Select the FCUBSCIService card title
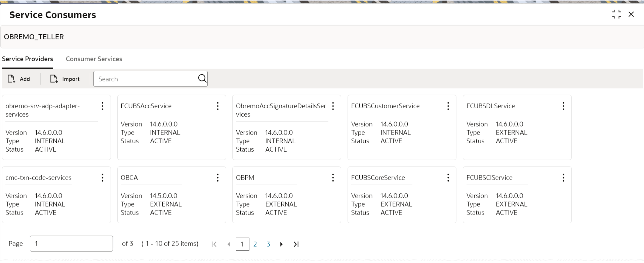This screenshot has height=263, width=644. pos(489,178)
